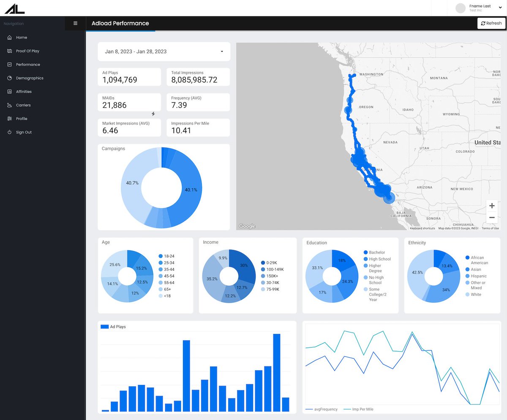This screenshot has width=507, height=420.
Task: Click the 35.2% income donut segment
Action: 211,279
